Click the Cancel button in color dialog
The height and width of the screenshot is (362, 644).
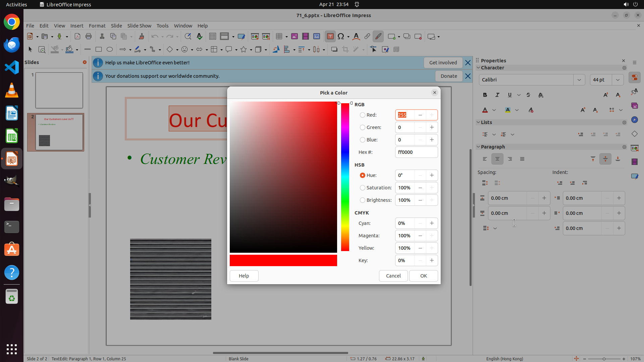pyautogui.click(x=393, y=276)
